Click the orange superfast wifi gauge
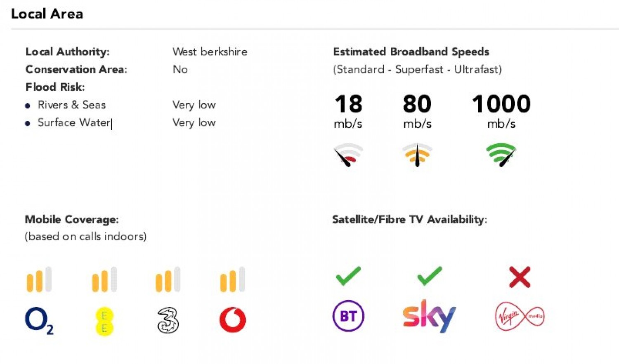619x364 pixels. [417, 155]
